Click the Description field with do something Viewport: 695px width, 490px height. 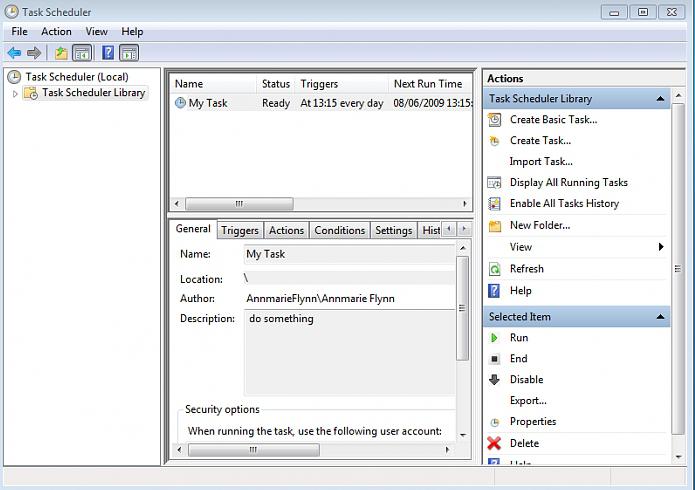[349, 353]
